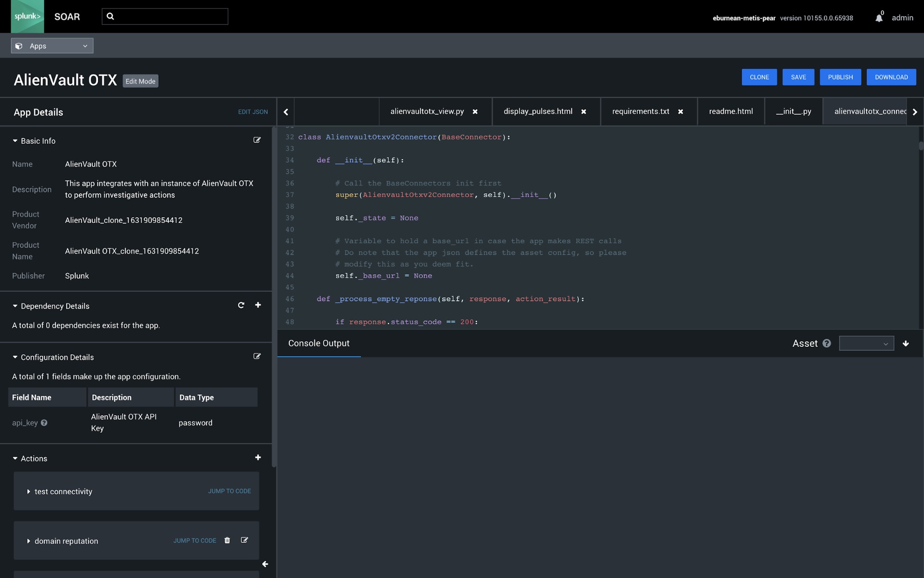Viewport: 924px width, 578px height.
Task: Expand domain reputation action
Action: (x=29, y=541)
